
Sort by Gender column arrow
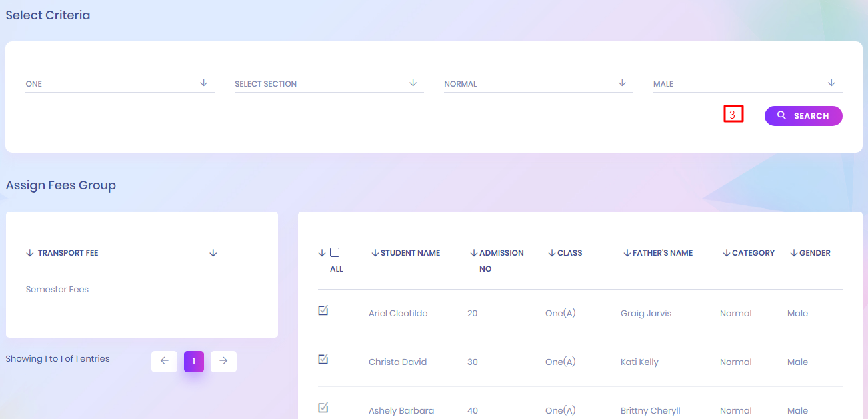(794, 253)
